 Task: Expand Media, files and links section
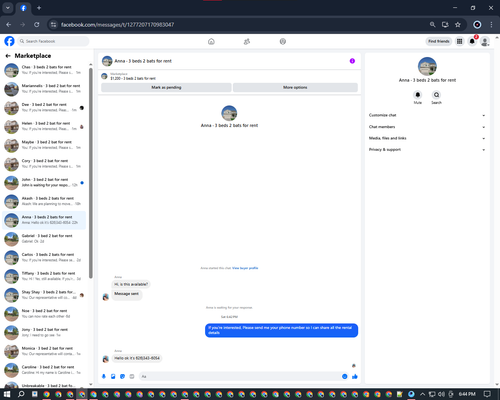427,138
